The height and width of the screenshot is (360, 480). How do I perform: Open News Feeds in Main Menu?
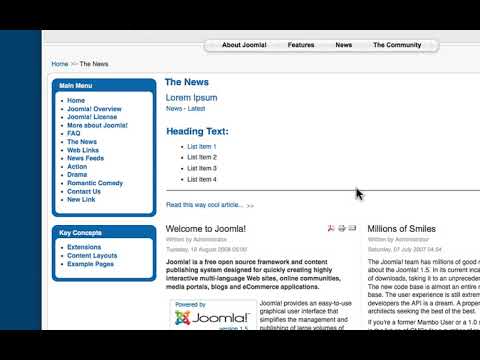(86, 158)
